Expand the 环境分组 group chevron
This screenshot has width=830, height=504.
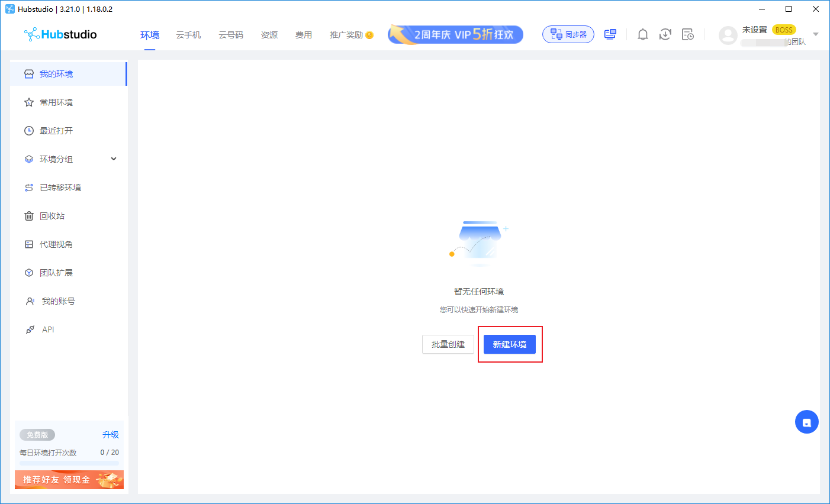(113, 159)
